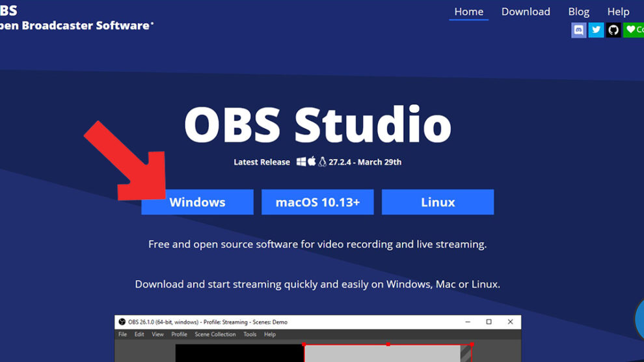Click the large OBS Studio heading
This screenshot has height=362, width=644.
click(x=317, y=124)
